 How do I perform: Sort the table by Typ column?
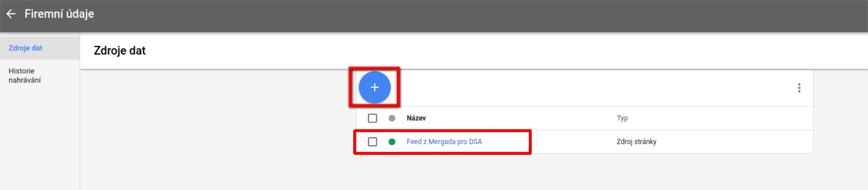pos(622,118)
